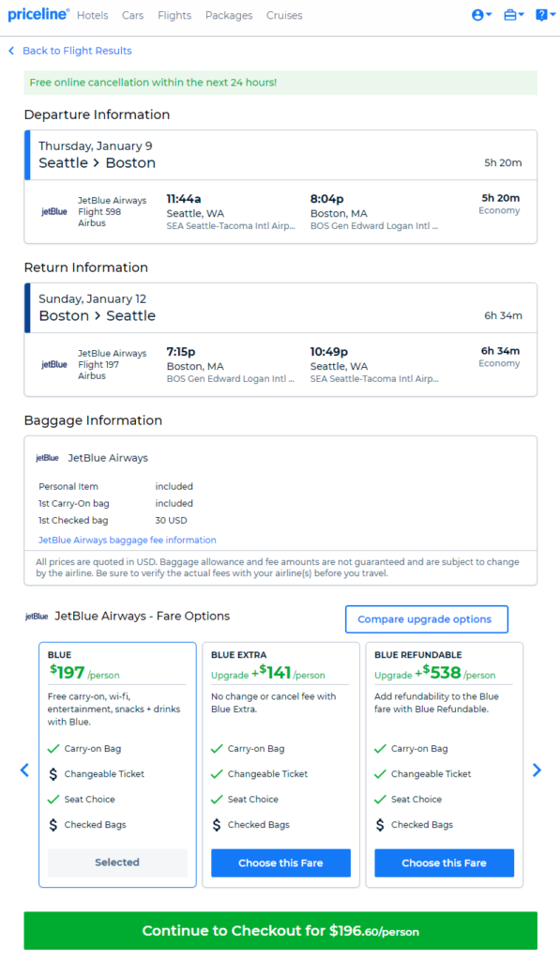Click Compare upgrade options button

coord(427,619)
